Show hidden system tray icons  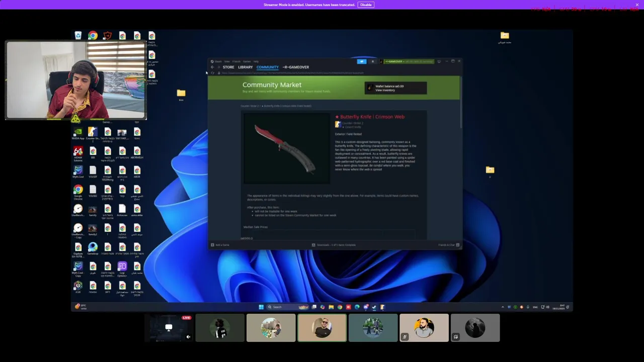[503, 307]
